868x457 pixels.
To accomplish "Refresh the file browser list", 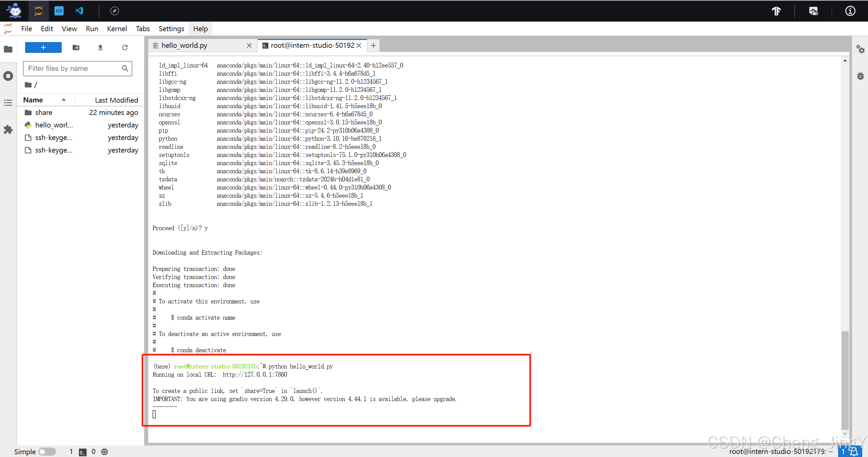I will pos(125,47).
